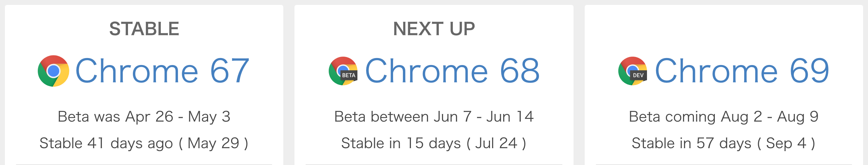Image resolution: width=868 pixels, height=165 pixels.
Task: Click the NEXT UP heading
Action: tap(434, 29)
